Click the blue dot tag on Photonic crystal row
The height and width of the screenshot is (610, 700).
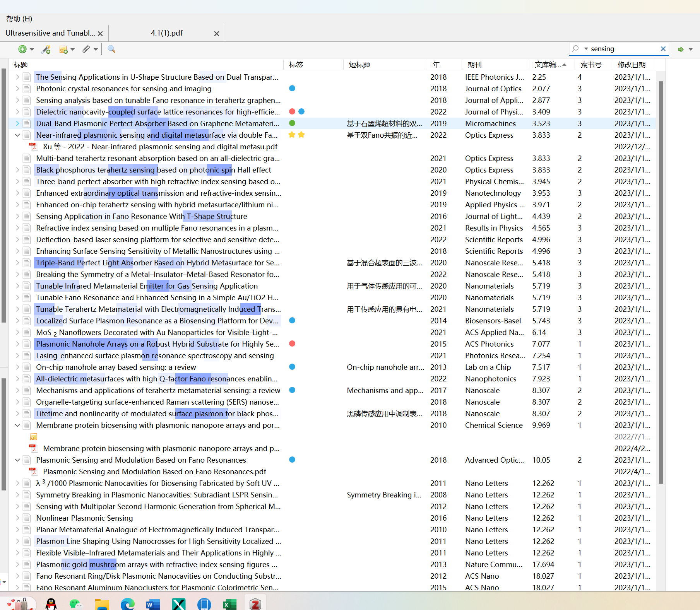point(292,89)
